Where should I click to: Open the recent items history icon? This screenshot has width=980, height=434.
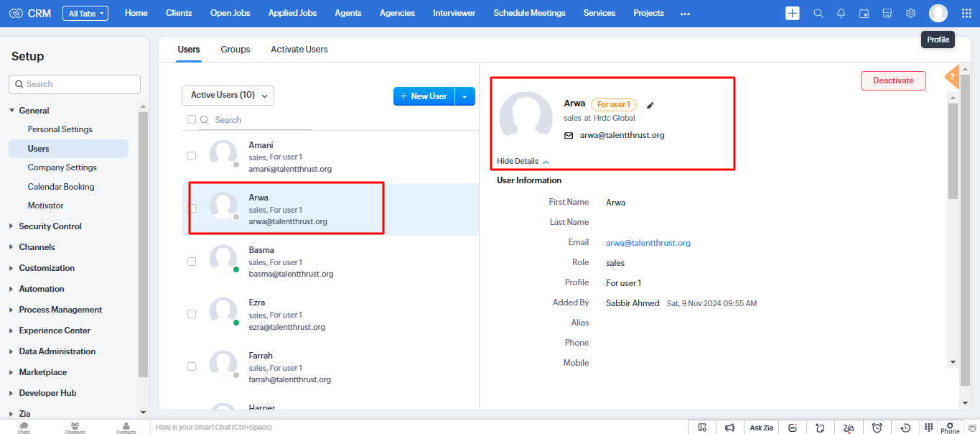point(906,428)
